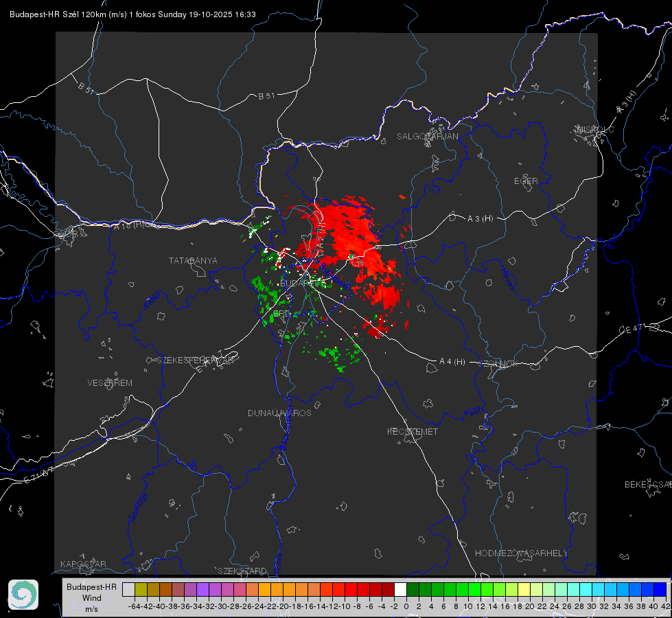Click the 40 value on the legend scale
672x618 pixels.
[x=653, y=606]
